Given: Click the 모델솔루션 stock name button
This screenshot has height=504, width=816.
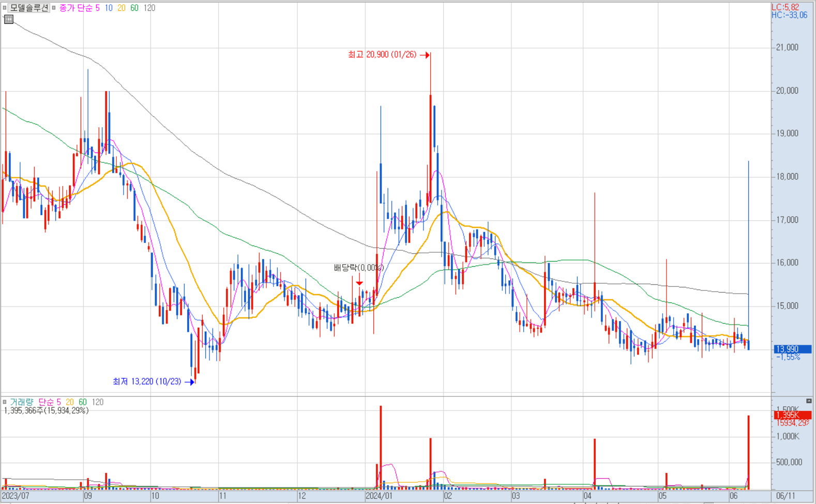Looking at the screenshot, I should point(29,8).
